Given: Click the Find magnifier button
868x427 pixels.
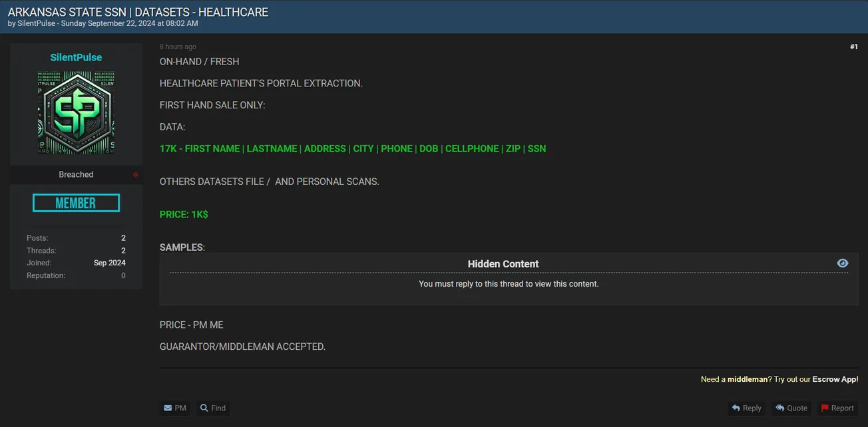Looking at the screenshot, I should [x=212, y=408].
